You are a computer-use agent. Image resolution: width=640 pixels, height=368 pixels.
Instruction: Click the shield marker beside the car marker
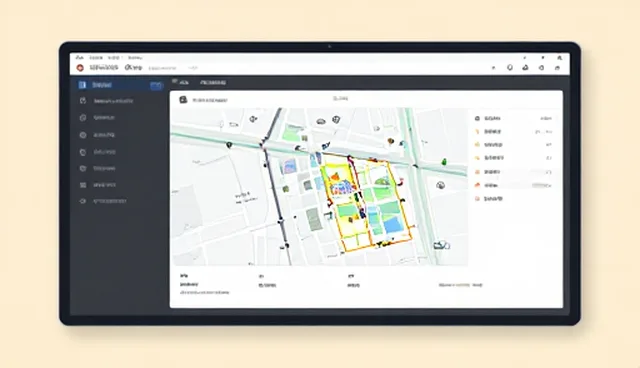coord(336,120)
